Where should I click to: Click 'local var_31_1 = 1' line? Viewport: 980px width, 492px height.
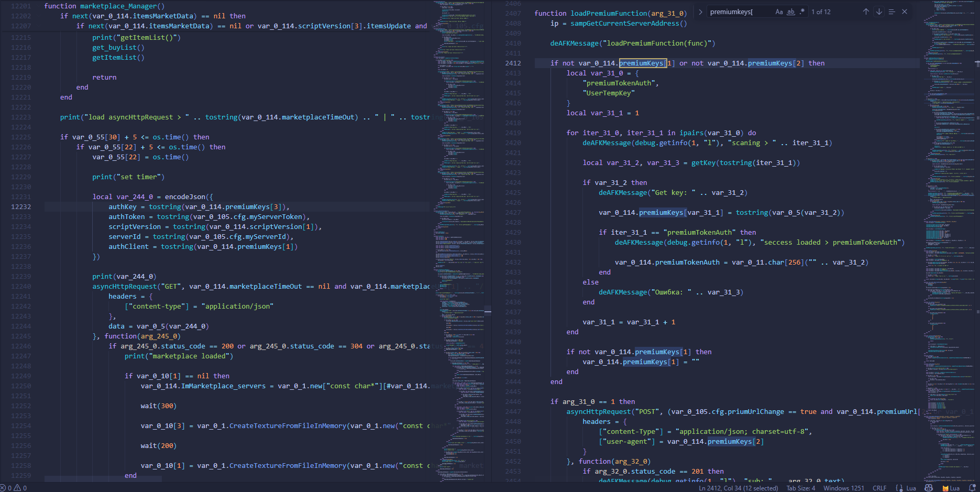pos(602,113)
